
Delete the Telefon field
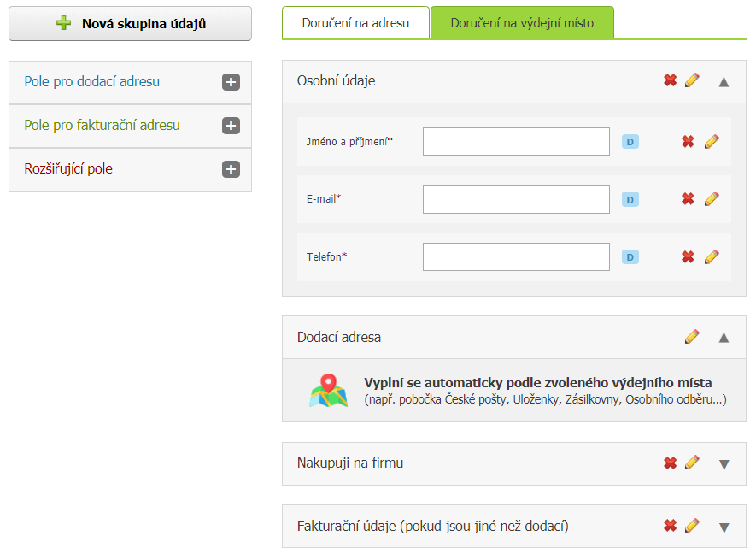tap(688, 256)
